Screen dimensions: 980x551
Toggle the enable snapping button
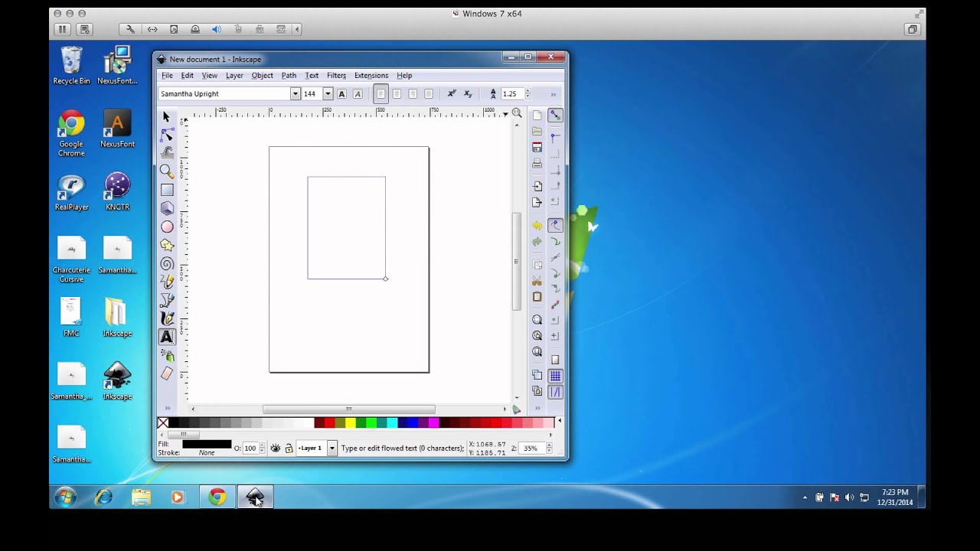click(x=555, y=116)
